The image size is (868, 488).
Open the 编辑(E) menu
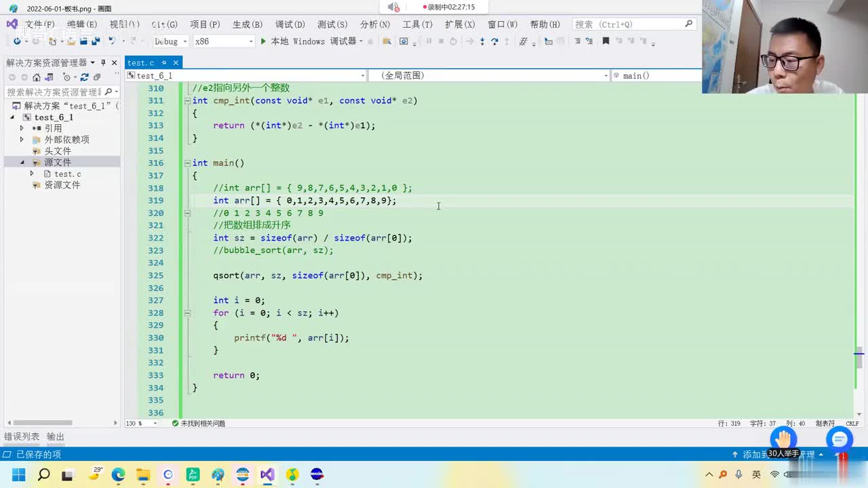pos(82,24)
